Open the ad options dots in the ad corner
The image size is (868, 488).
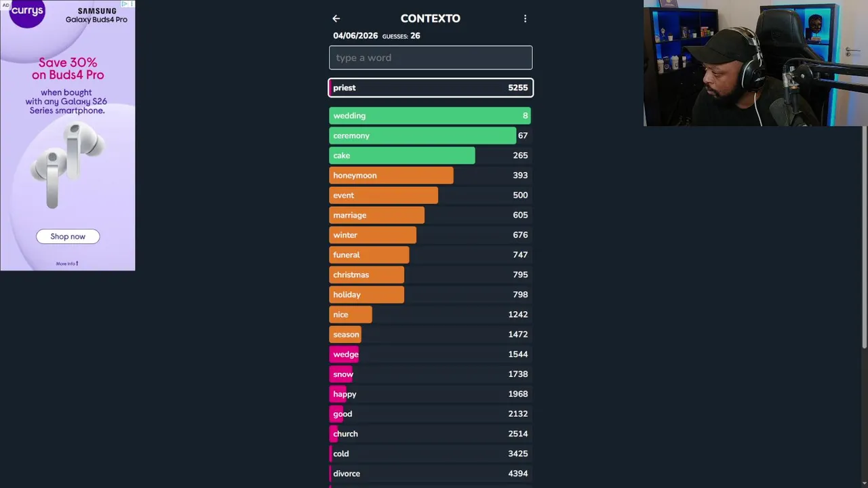point(132,4)
